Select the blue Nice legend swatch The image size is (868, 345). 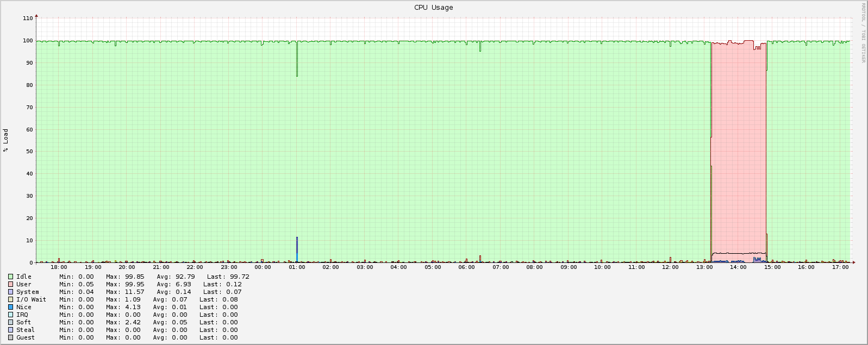click(x=10, y=307)
